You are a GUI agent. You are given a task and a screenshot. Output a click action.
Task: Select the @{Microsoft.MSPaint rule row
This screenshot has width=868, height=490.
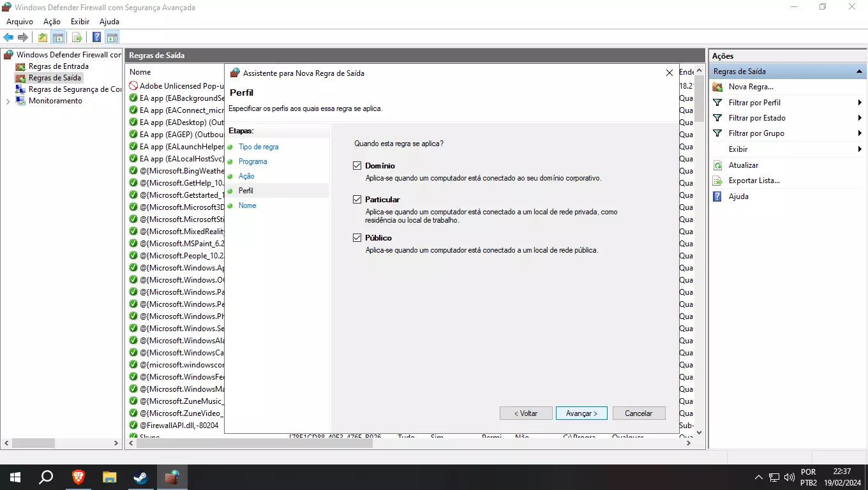tap(177, 244)
